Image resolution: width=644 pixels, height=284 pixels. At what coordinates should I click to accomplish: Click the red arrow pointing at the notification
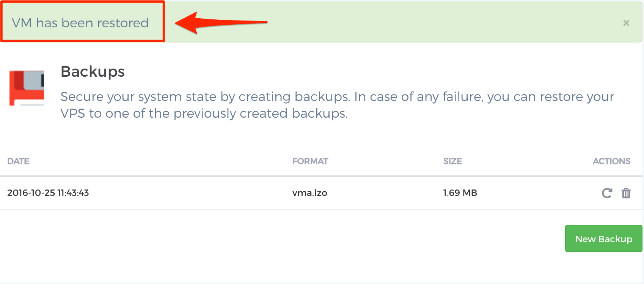[x=221, y=22]
